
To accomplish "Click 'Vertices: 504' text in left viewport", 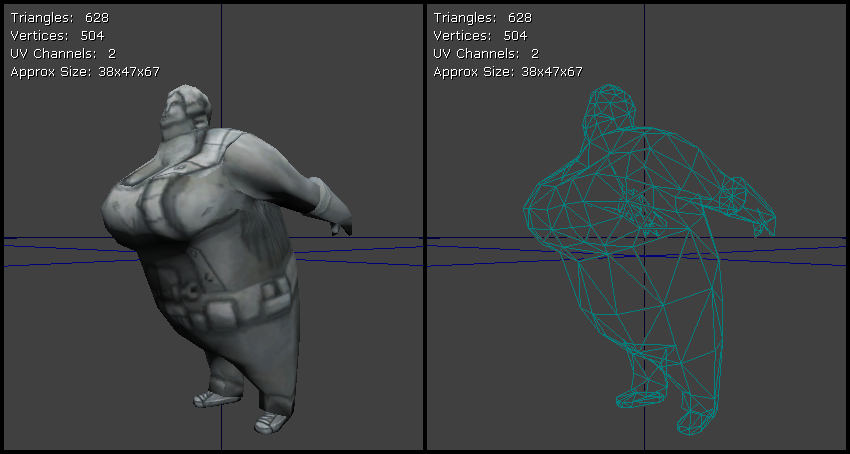I will pos(57,36).
